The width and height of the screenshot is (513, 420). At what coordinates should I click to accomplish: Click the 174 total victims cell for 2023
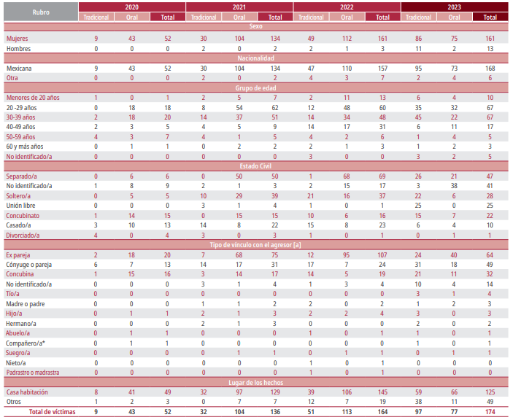click(490, 412)
